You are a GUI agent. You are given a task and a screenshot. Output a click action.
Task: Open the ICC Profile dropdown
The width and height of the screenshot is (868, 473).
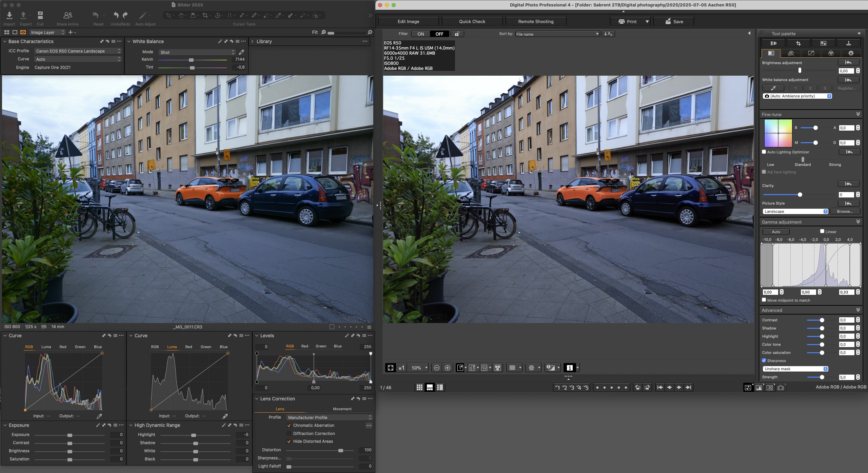click(78, 51)
